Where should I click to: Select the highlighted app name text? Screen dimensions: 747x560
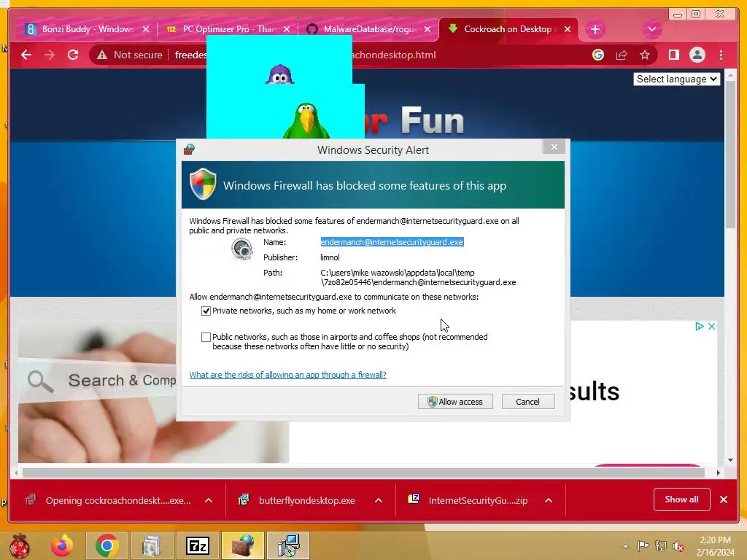[392, 242]
